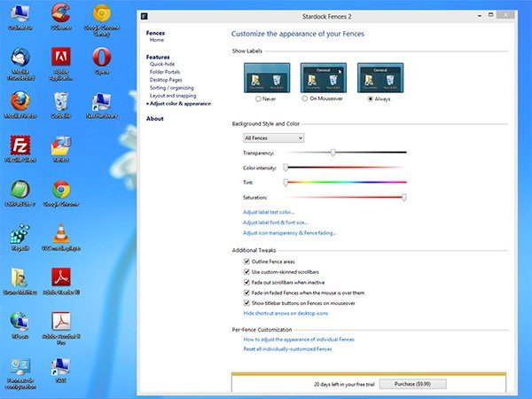The height and width of the screenshot is (399, 532).
Task: Open Adjust icon transparency & Fence fading link
Action: (x=289, y=233)
